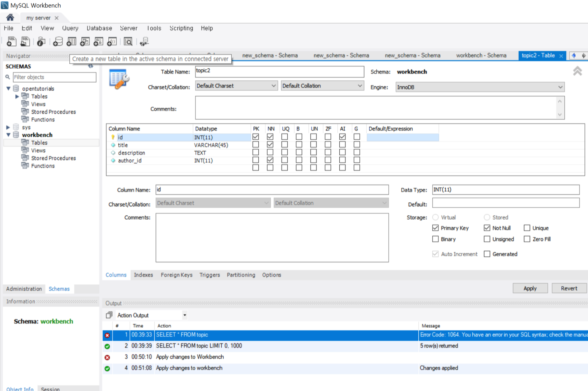This screenshot has height=391, width=588.
Task: Open the Database menu
Action: pos(99,28)
